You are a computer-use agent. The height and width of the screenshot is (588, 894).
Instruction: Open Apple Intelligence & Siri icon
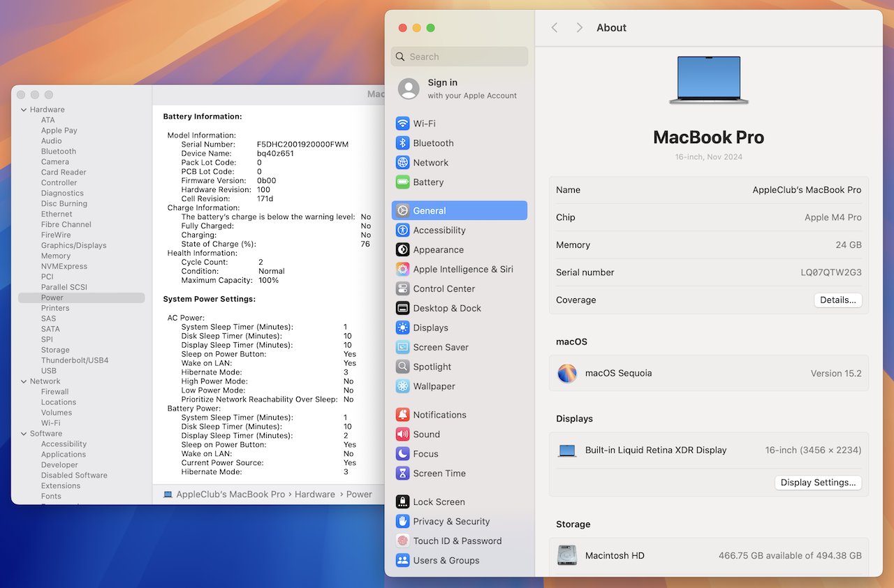(x=402, y=270)
